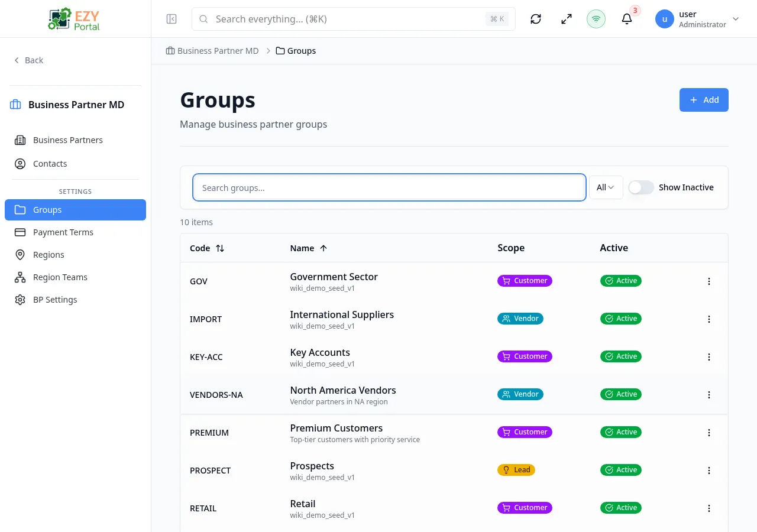
Task: Click Key Accounts group name
Action: point(320,352)
